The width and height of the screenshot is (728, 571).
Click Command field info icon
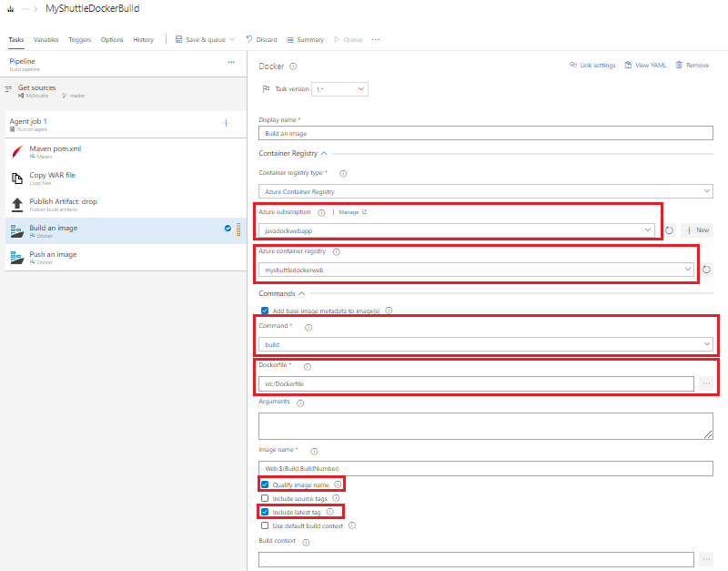point(308,328)
